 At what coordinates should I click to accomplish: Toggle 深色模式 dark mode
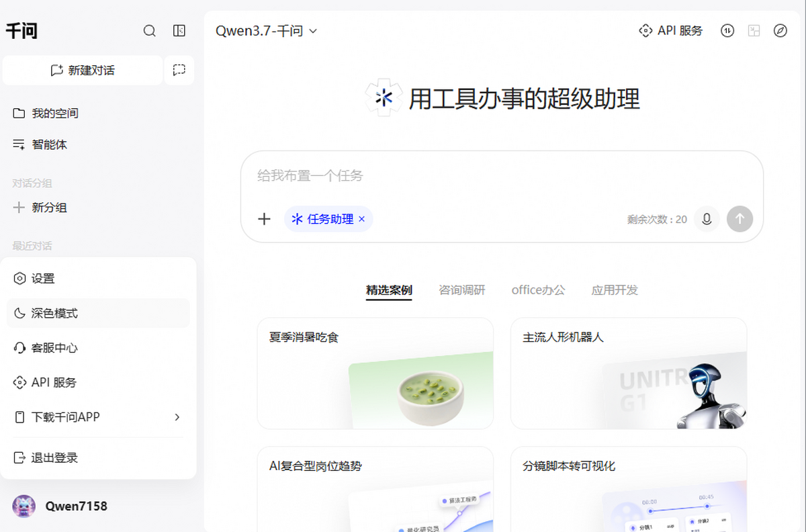[98, 313]
